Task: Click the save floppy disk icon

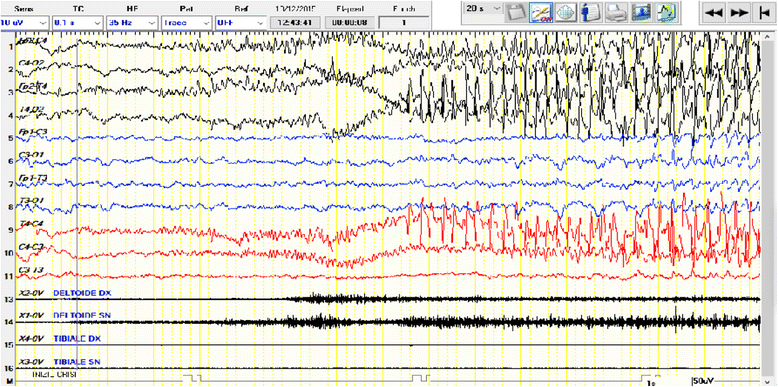Action: click(x=516, y=12)
